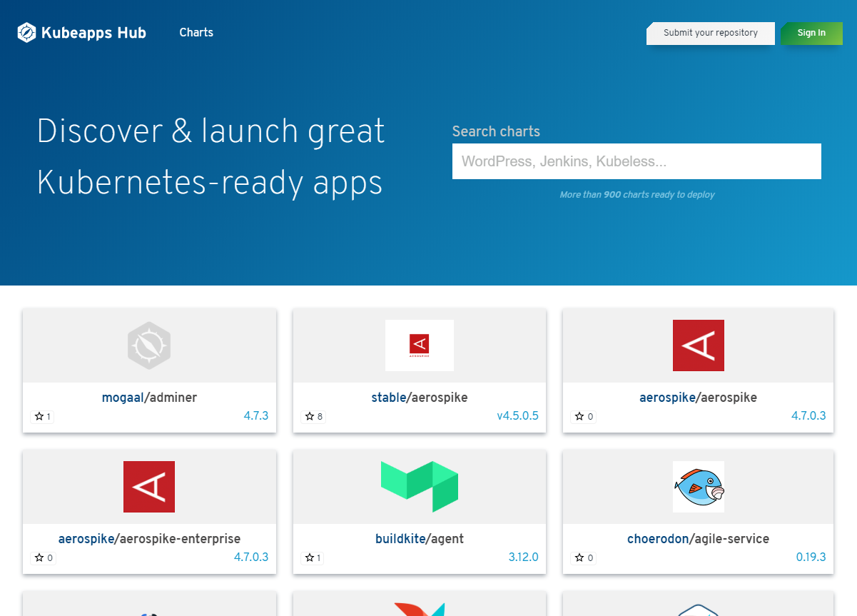Click the mogaal/adminer placeholder chart icon
The width and height of the screenshot is (857, 616).
click(x=149, y=345)
